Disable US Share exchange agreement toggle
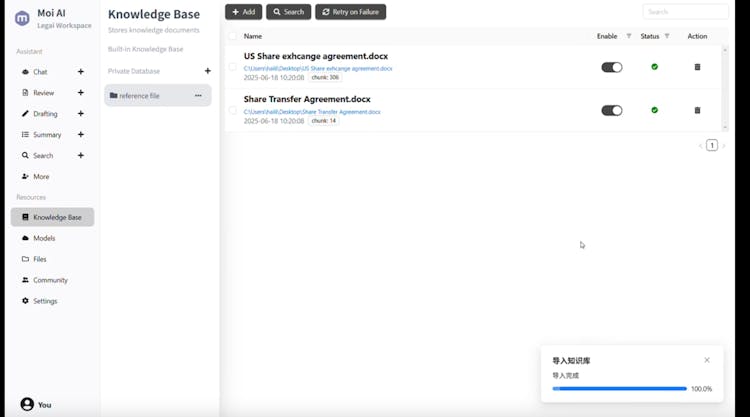Image resolution: width=750 pixels, height=417 pixels. pyautogui.click(x=611, y=67)
